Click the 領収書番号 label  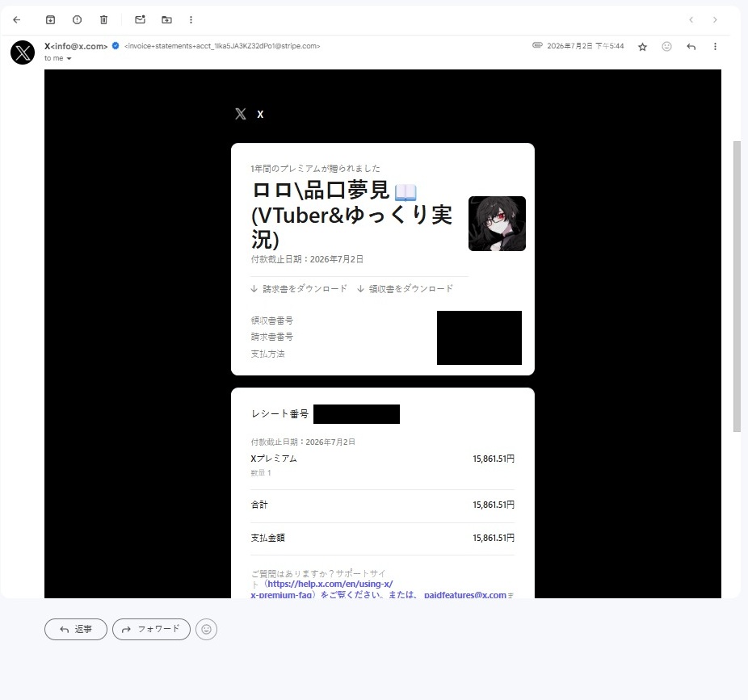pos(272,321)
